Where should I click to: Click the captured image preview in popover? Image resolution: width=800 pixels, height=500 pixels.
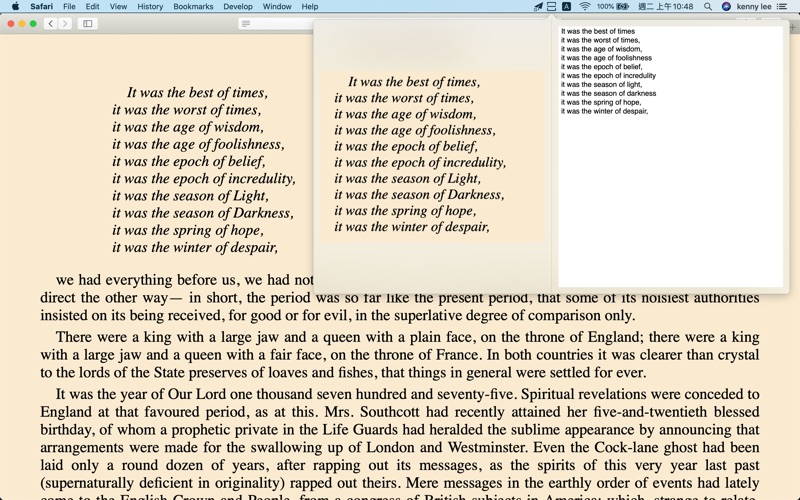(x=432, y=156)
